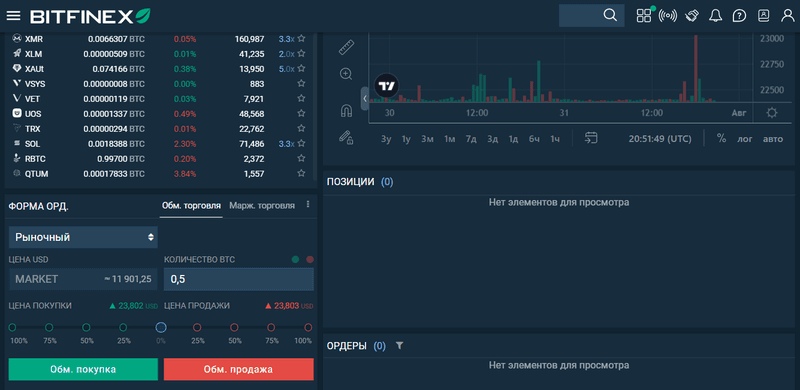Collapse the Позиции panel header
This screenshot has width=800, height=390.
tap(559, 182)
